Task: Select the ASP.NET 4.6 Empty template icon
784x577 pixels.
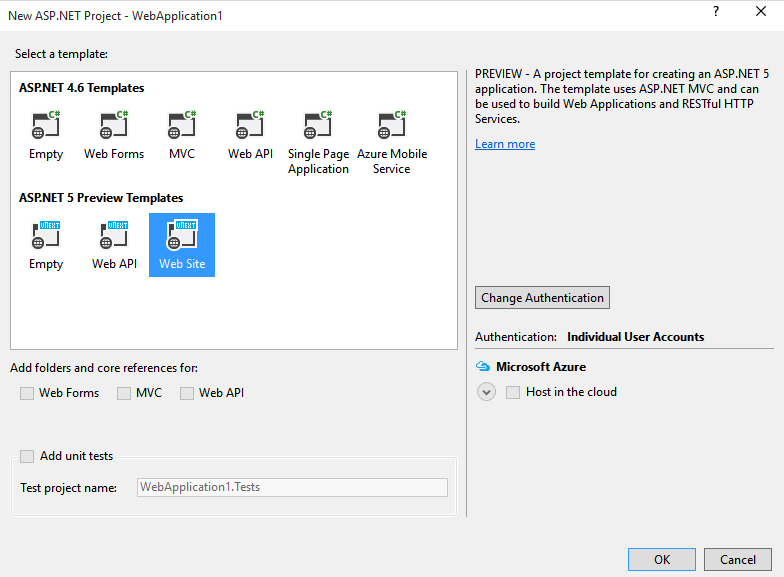Action: click(45, 126)
